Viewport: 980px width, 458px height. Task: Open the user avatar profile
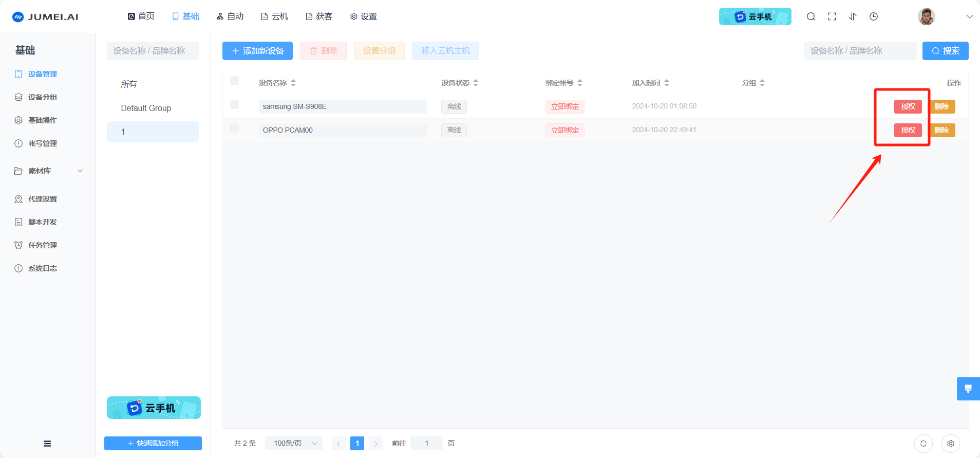[x=926, y=16]
